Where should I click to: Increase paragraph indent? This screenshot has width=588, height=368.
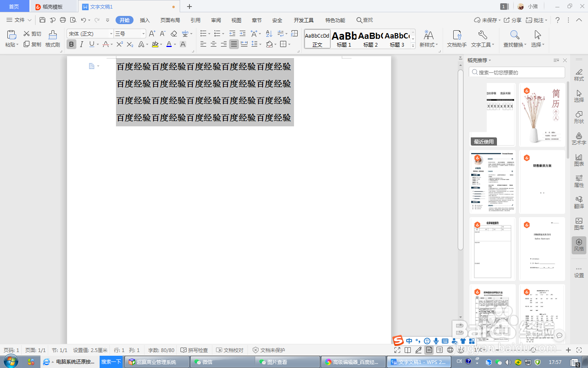coord(243,34)
